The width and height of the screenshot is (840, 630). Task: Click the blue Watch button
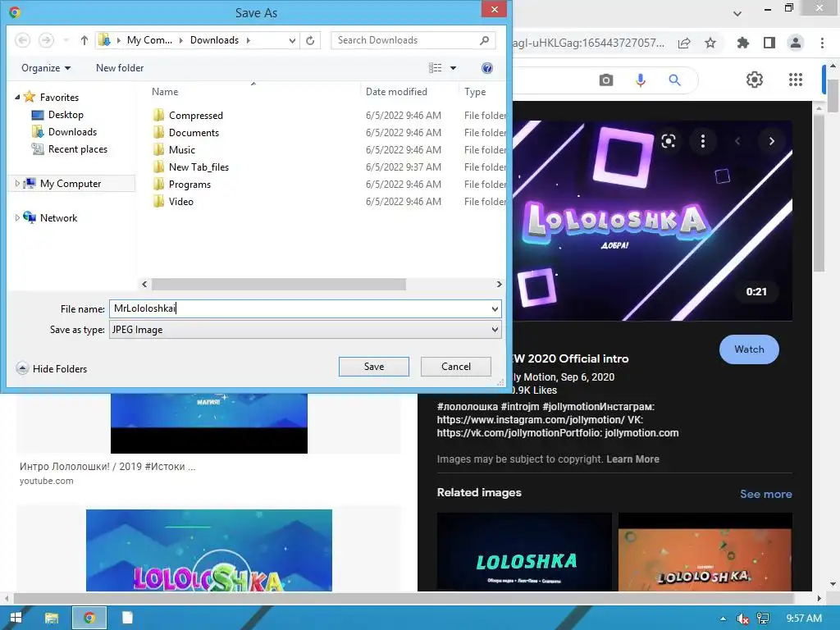(749, 349)
